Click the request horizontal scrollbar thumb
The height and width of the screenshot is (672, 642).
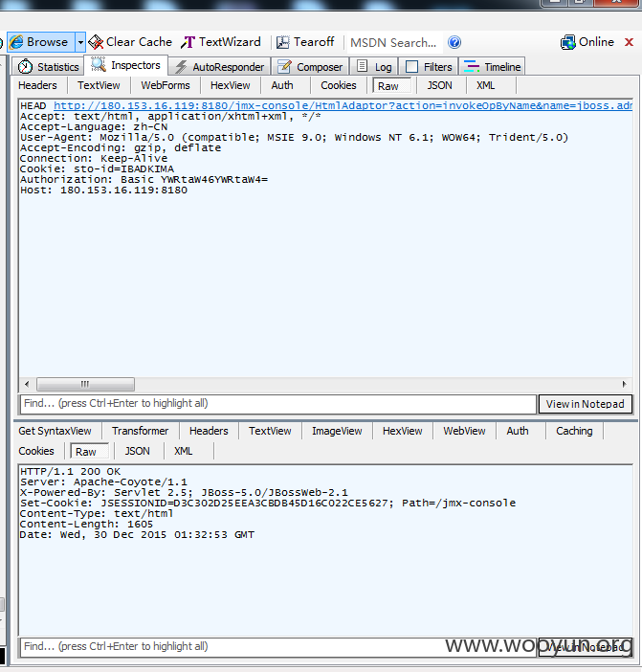click(86, 384)
